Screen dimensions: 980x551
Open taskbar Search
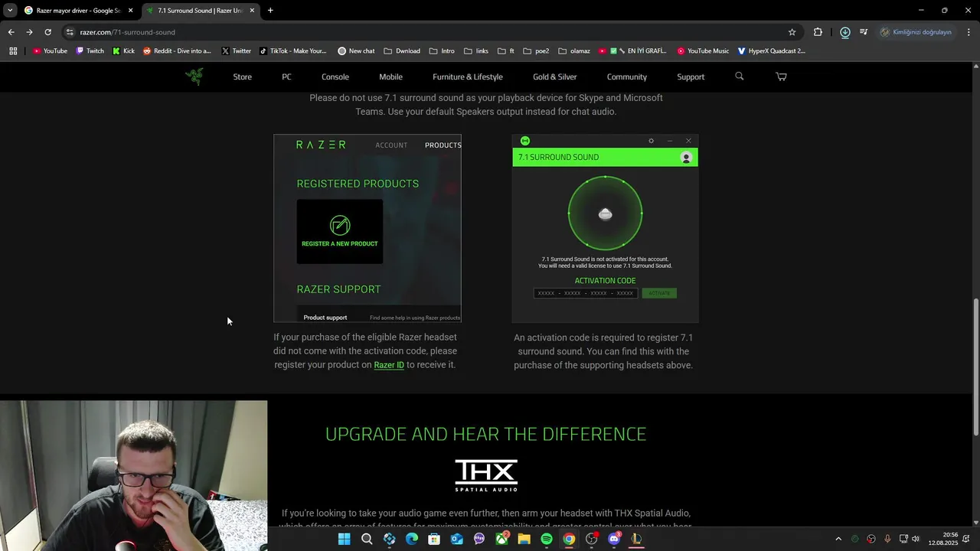click(x=367, y=539)
